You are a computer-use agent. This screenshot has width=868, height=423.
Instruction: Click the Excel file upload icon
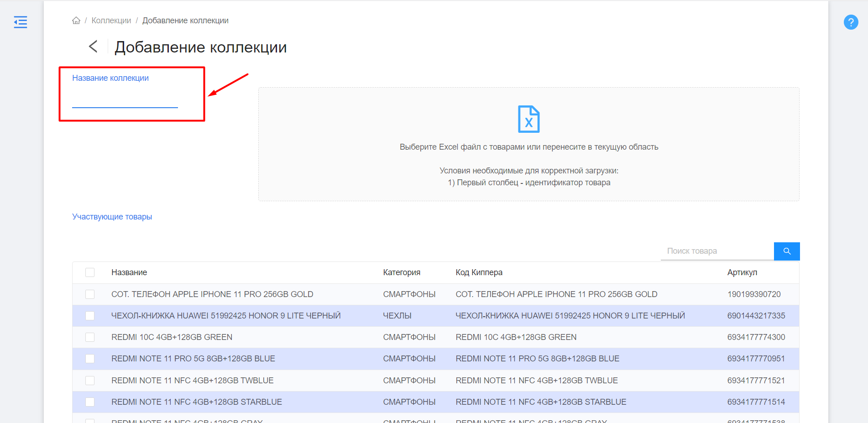529,119
